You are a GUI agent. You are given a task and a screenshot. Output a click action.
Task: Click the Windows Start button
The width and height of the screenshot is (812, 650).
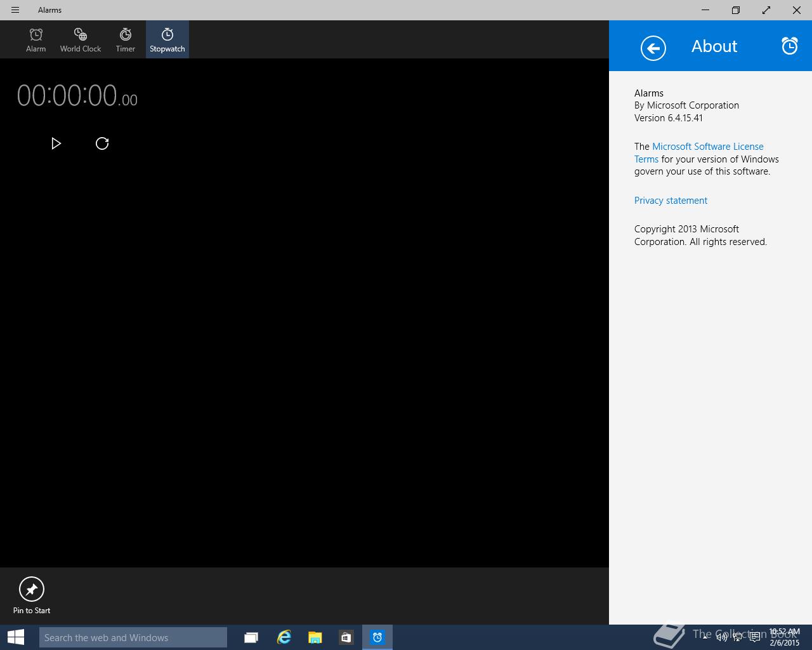(x=16, y=637)
